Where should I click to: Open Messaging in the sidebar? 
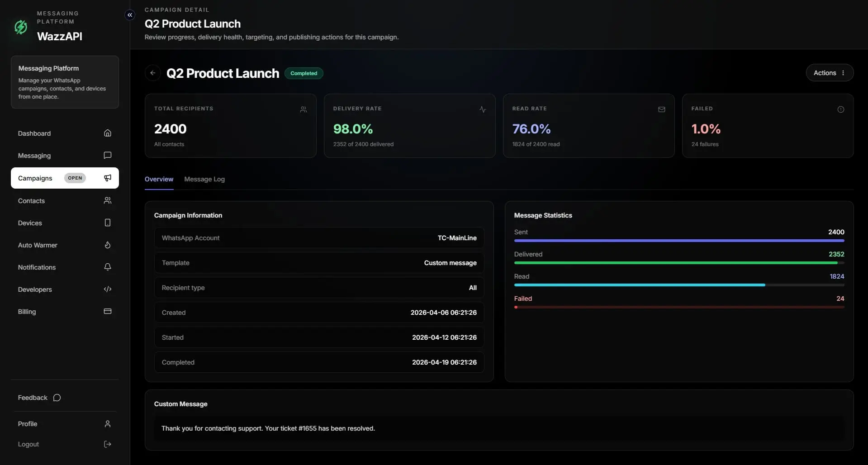[65, 156]
